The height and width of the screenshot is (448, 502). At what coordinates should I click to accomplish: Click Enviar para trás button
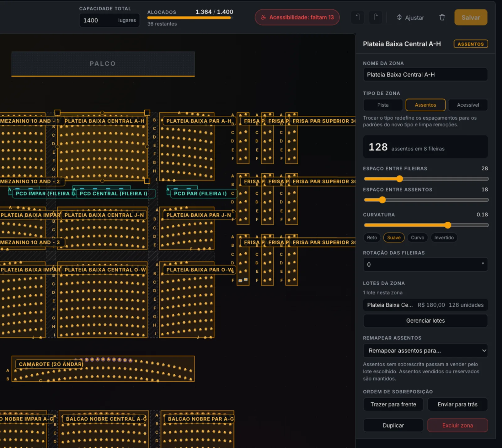point(457,404)
